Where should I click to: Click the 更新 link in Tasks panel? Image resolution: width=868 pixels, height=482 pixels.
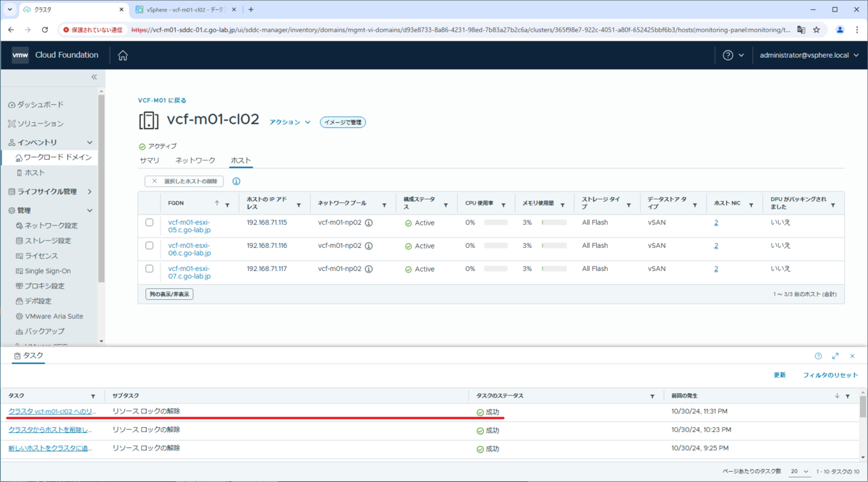(780, 375)
